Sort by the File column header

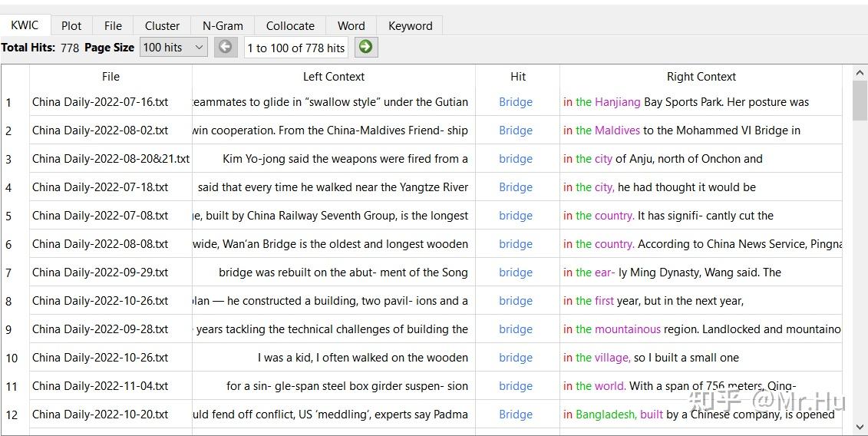111,77
